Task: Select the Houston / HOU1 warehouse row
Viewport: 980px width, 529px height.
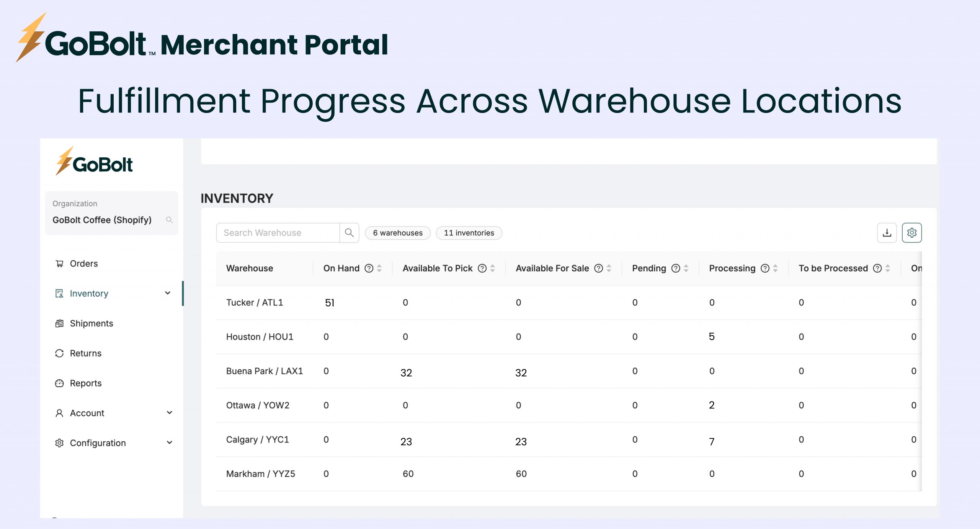Action: click(x=568, y=336)
